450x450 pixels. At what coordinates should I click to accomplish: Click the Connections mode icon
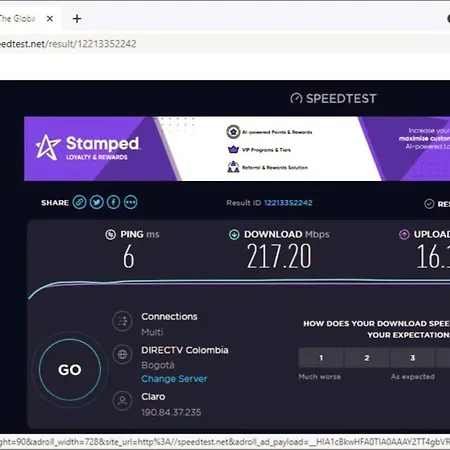point(122,321)
